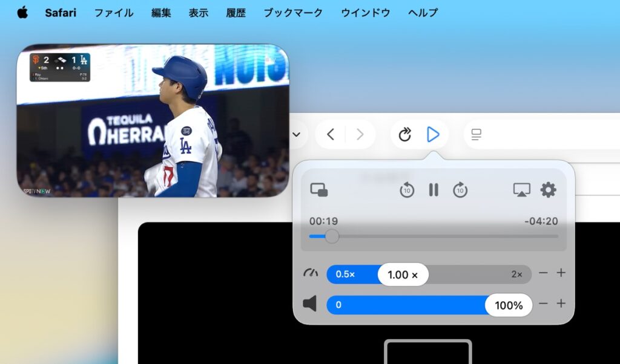Click the floating baseball video thumbnail
This screenshot has width=620, height=364.
tap(153, 121)
